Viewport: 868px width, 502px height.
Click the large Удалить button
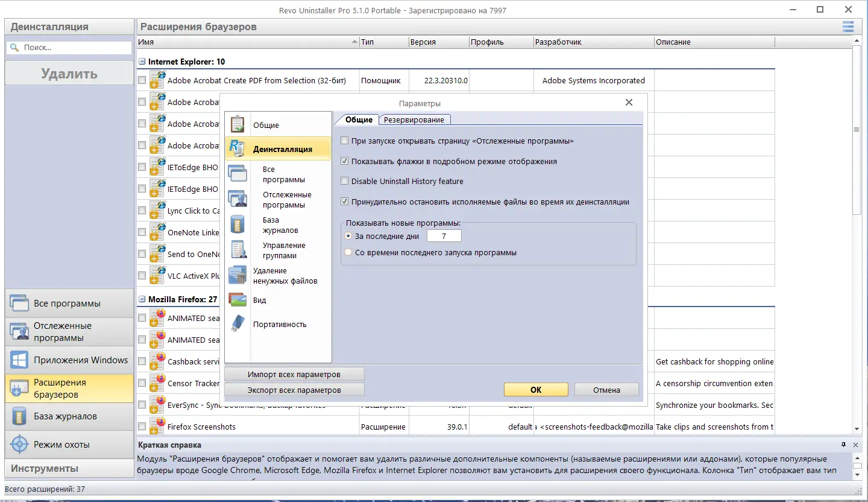pos(69,74)
